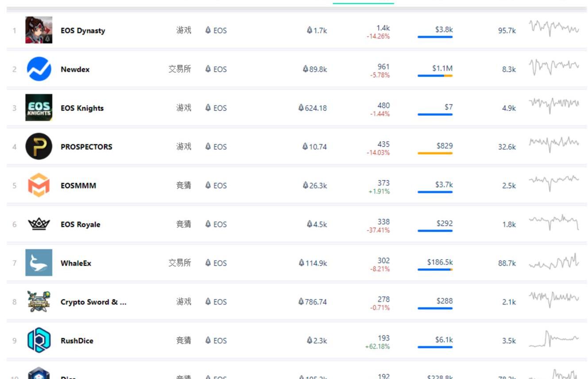Open the EOS Dynasty name link

[83, 31]
